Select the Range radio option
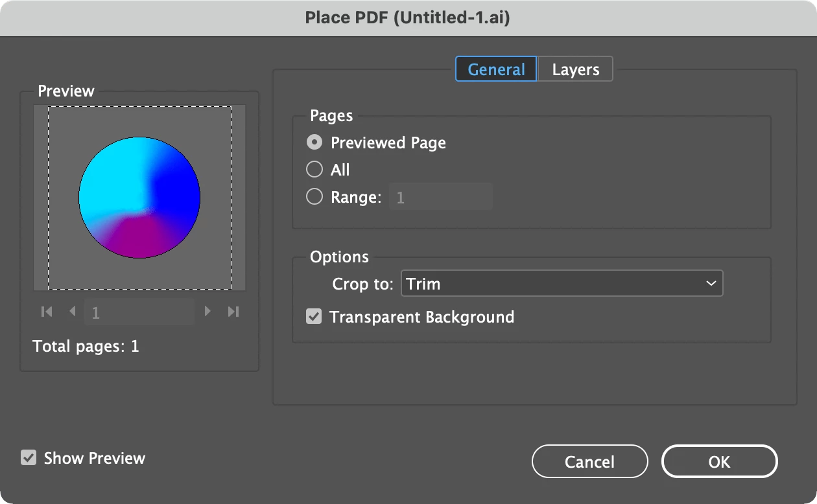 pos(314,197)
